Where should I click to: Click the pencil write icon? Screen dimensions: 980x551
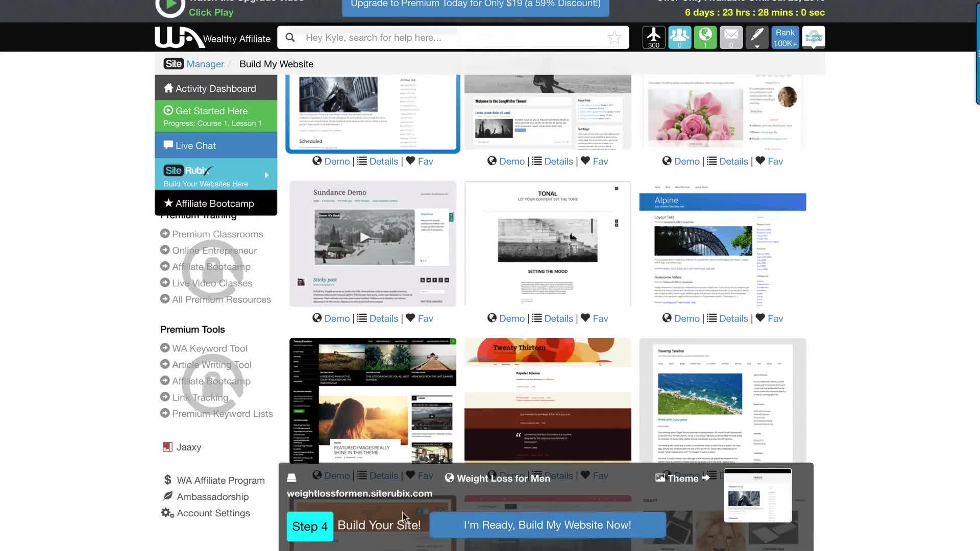pos(757,37)
